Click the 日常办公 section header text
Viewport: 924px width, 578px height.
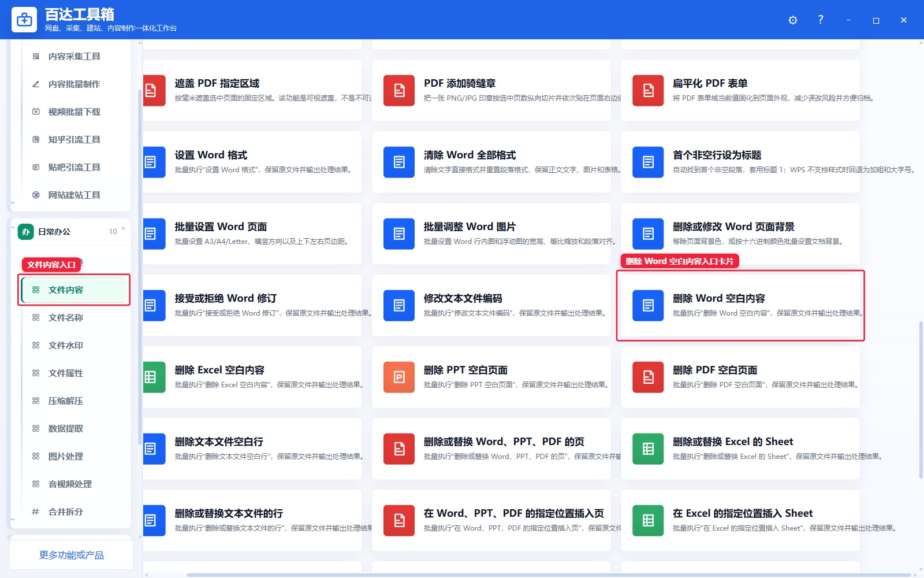pos(54,232)
